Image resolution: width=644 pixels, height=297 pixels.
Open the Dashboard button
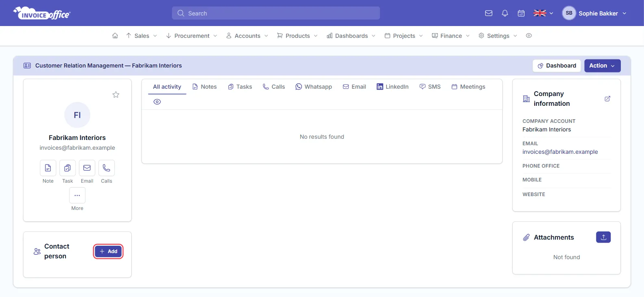tap(557, 66)
